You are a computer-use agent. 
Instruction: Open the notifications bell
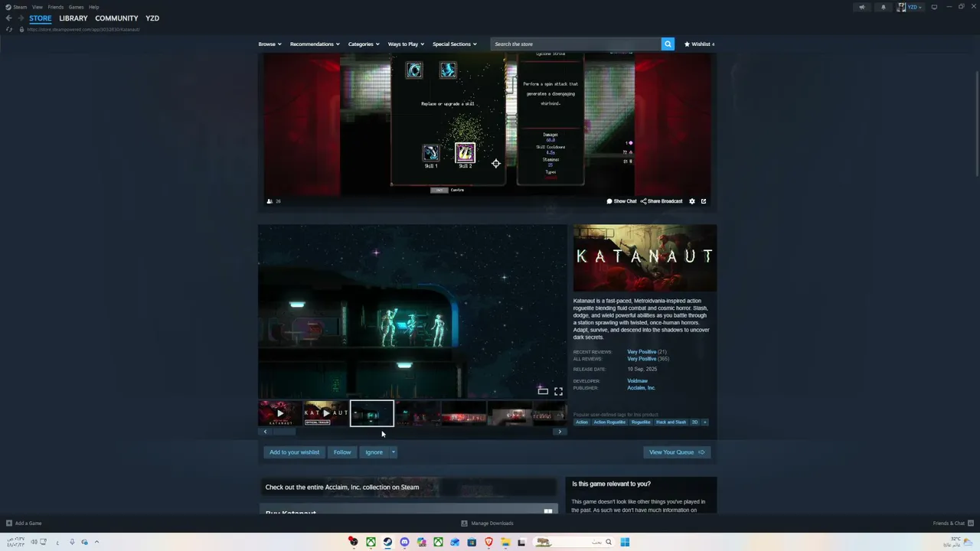883,7
